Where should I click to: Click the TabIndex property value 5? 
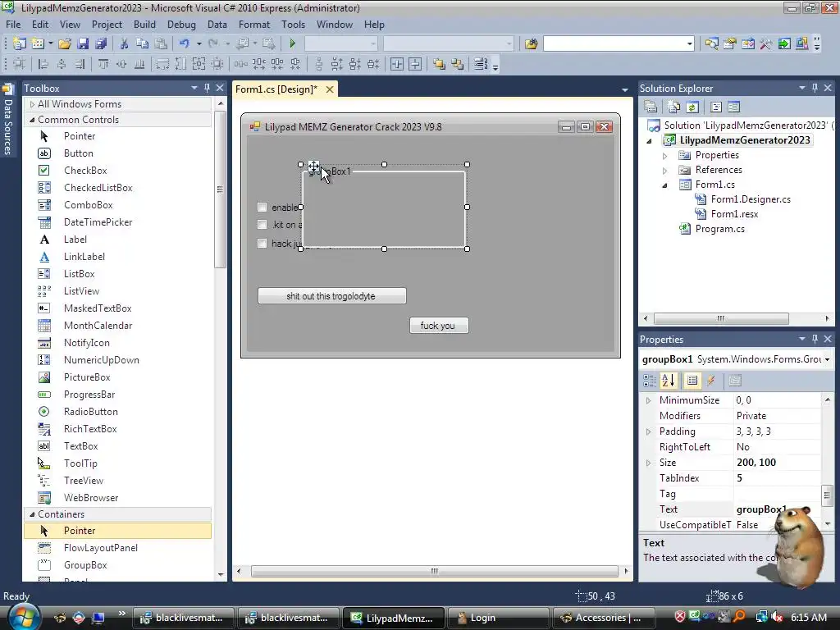[777, 478]
